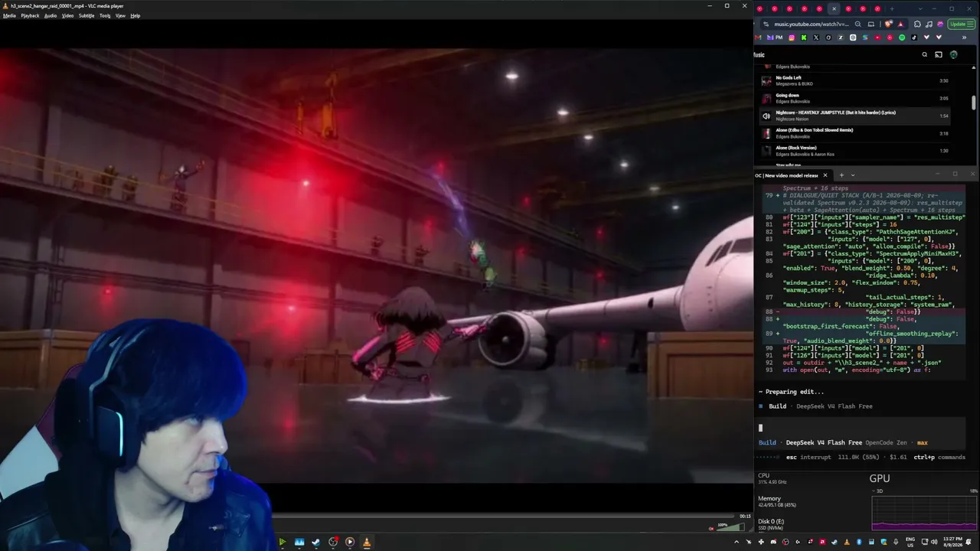The image size is (980, 551).
Task: Open the View menu in VLC
Action: pos(120,15)
